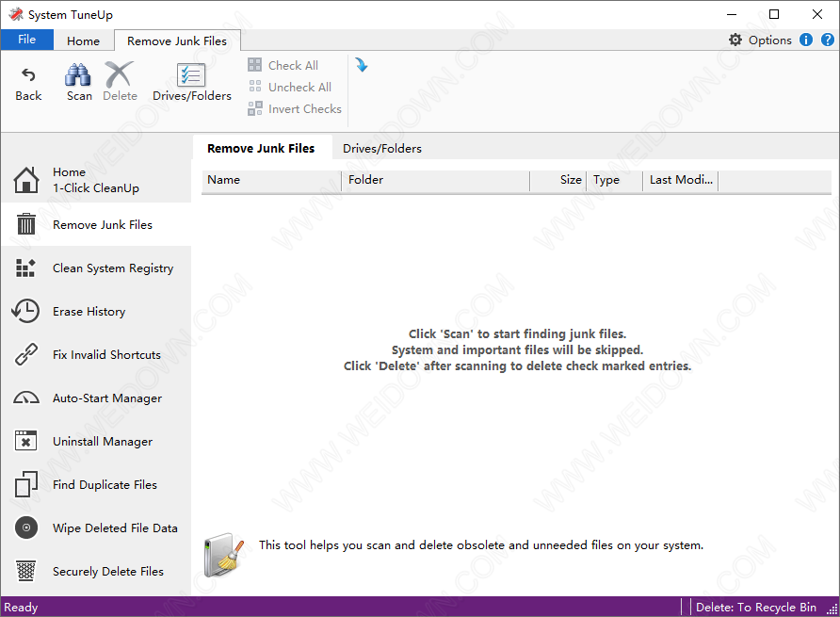
Task: Click the blue help question mark icon
Action: tap(827, 40)
